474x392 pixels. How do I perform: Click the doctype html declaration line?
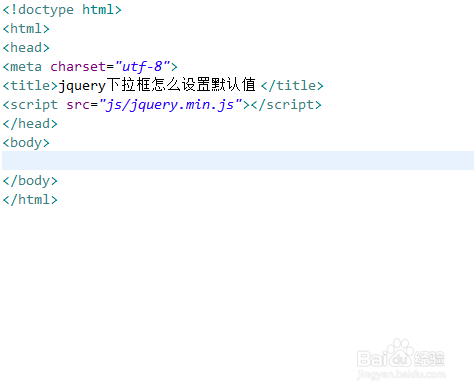point(62,10)
